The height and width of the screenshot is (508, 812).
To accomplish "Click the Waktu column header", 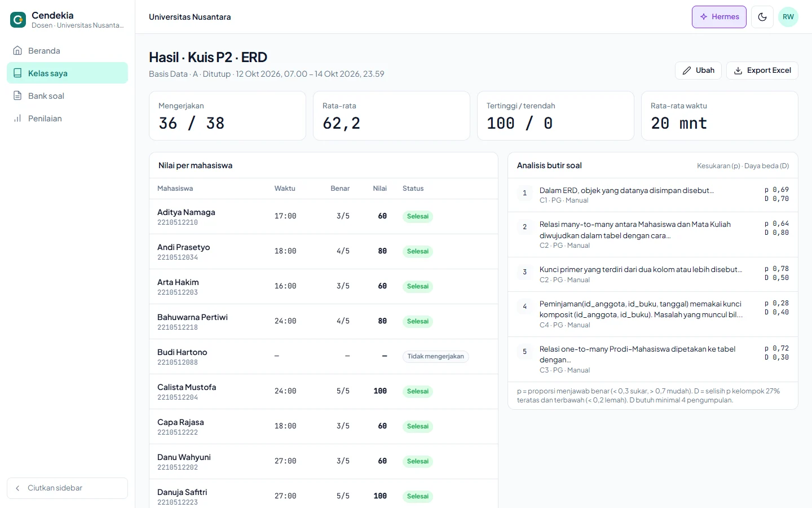I will (285, 189).
